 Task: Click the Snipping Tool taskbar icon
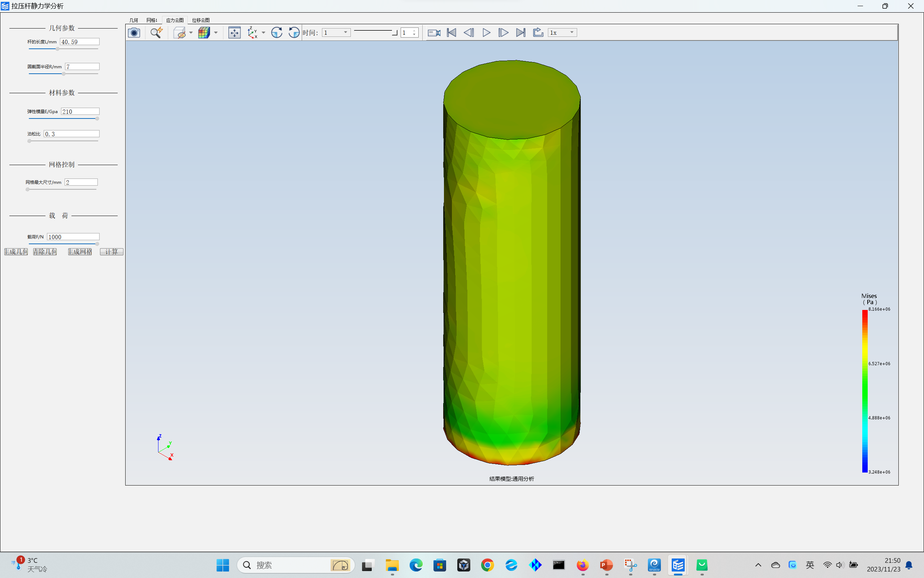pos(631,565)
